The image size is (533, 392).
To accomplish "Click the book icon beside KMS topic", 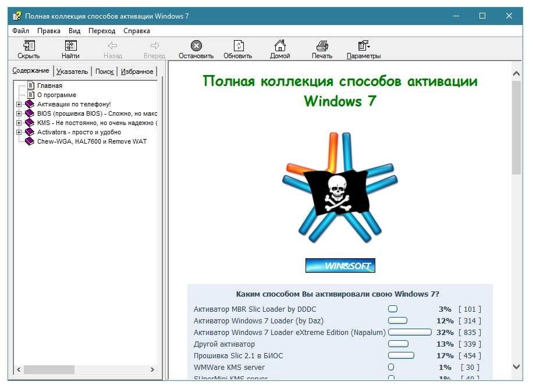I will (30, 123).
